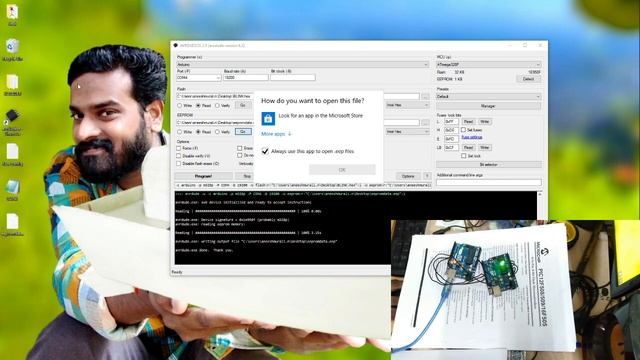
Task: Click the console scrollbar up arrow
Action: (x=540, y=194)
